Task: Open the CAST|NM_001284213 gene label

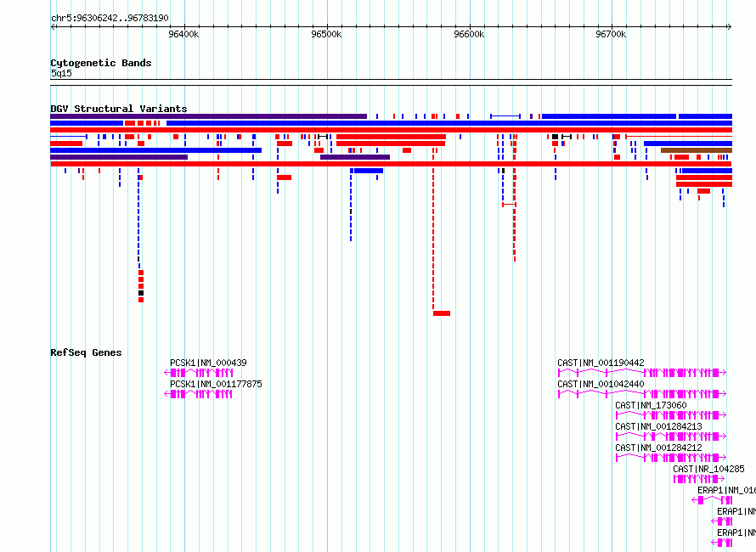Action: (658, 426)
